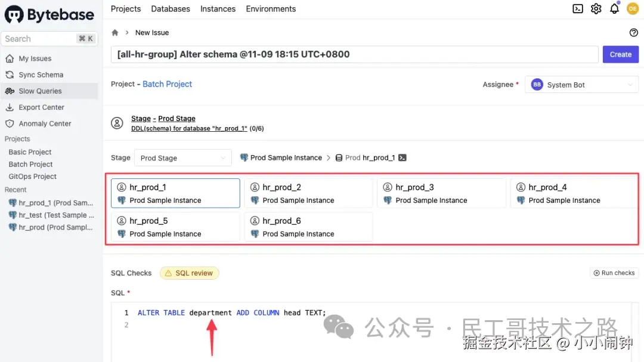This screenshot has height=362, width=644.
Task: Click the warning icon in SQL review badge
Action: [168, 273]
